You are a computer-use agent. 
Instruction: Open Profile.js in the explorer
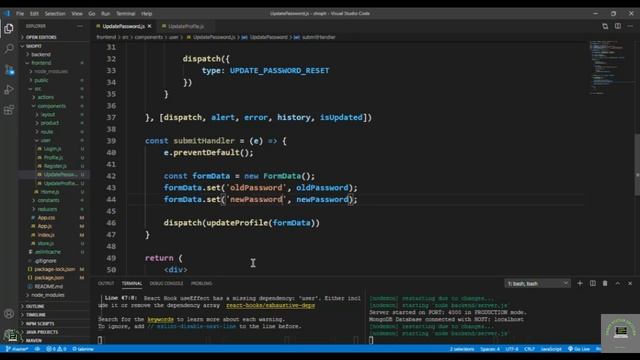click(x=53, y=158)
